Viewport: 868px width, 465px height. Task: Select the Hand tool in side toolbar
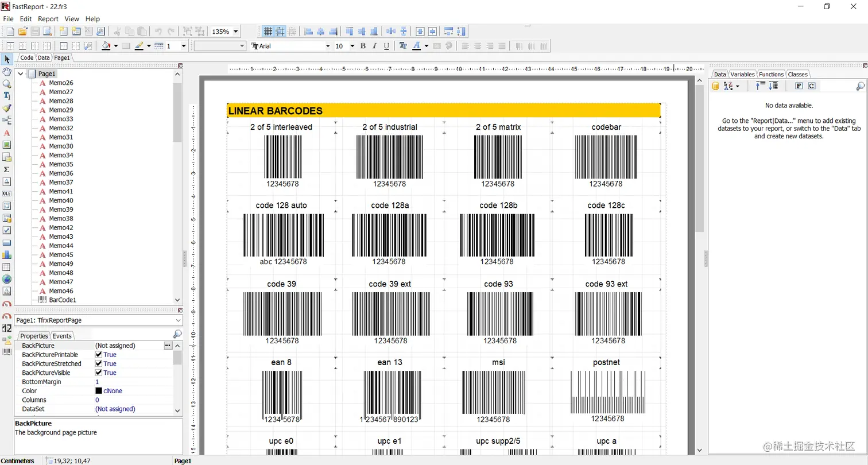pyautogui.click(x=7, y=71)
